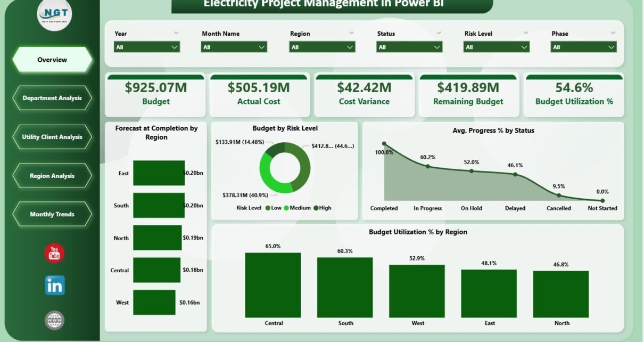The width and height of the screenshot is (644, 342).
Task: Open the Status filter dropdown
Action: coord(409,47)
